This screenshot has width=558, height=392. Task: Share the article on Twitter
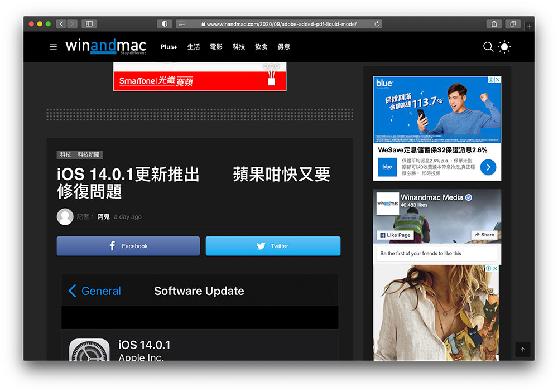273,246
